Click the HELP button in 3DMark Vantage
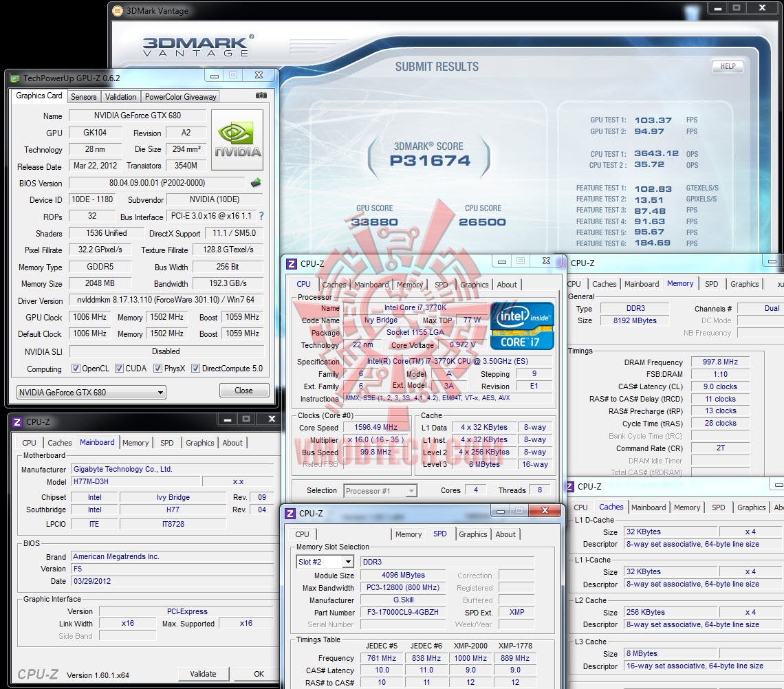Image resolution: width=784 pixels, height=689 pixels. [728, 66]
